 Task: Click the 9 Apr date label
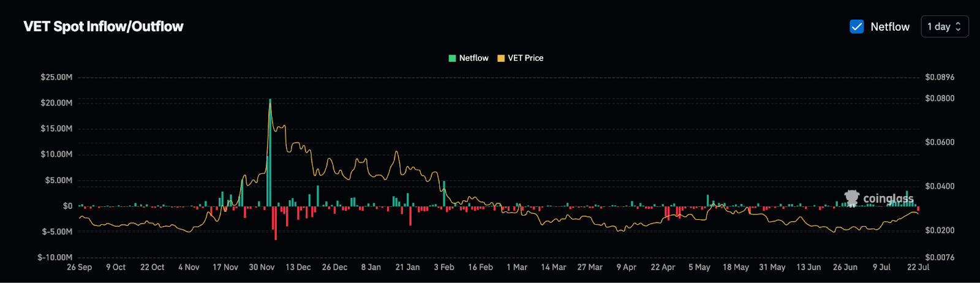(627, 267)
